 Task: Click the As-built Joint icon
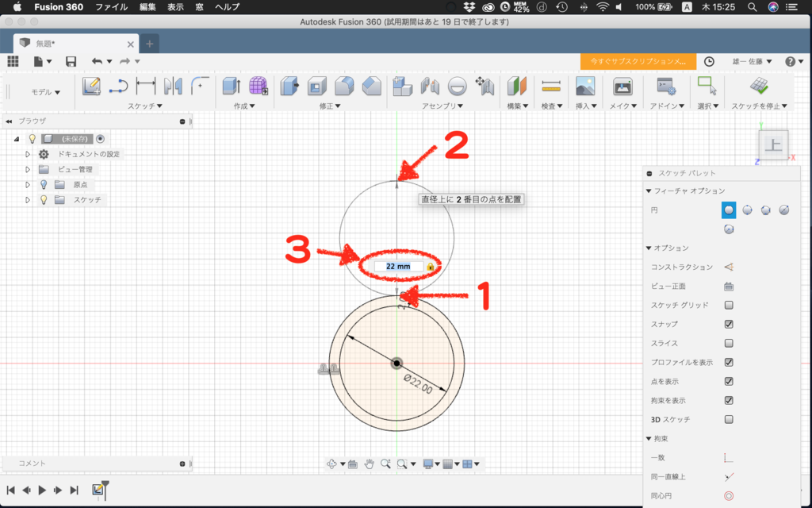coord(458,87)
